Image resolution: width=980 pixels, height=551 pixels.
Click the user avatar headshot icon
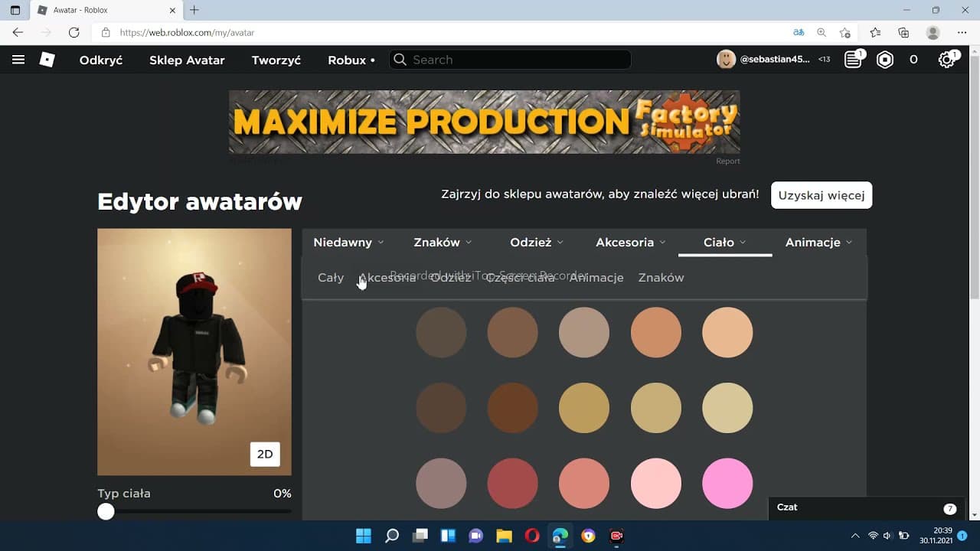coord(726,59)
